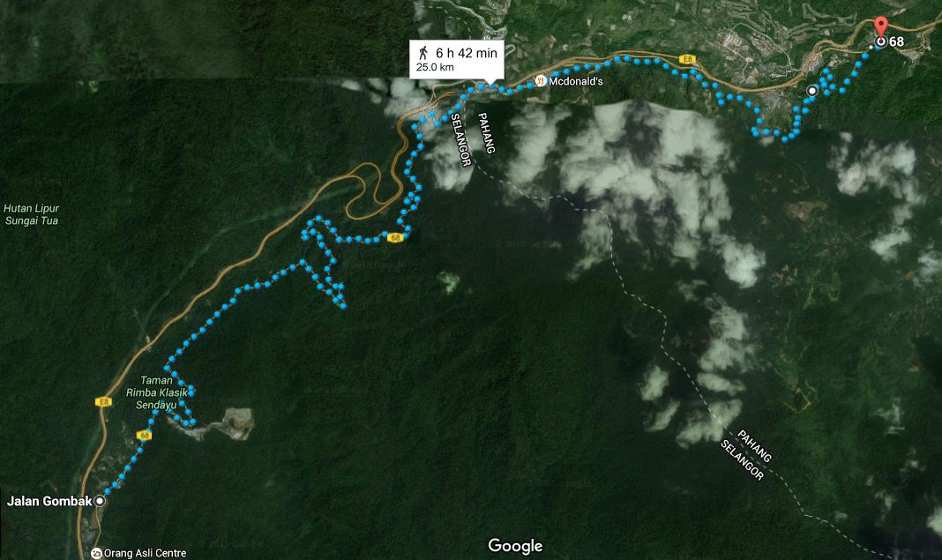Image resolution: width=942 pixels, height=560 pixels.
Task: Click the walking person icon in route card
Action: pos(423,53)
